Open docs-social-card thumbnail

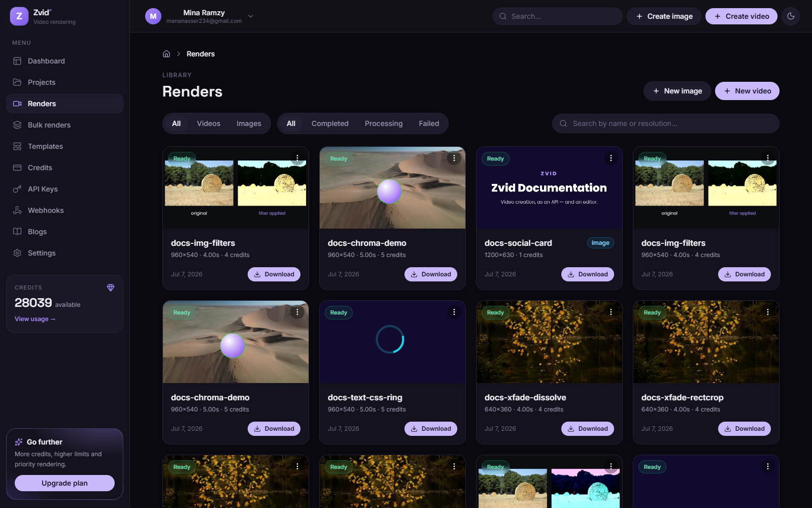pyautogui.click(x=549, y=188)
